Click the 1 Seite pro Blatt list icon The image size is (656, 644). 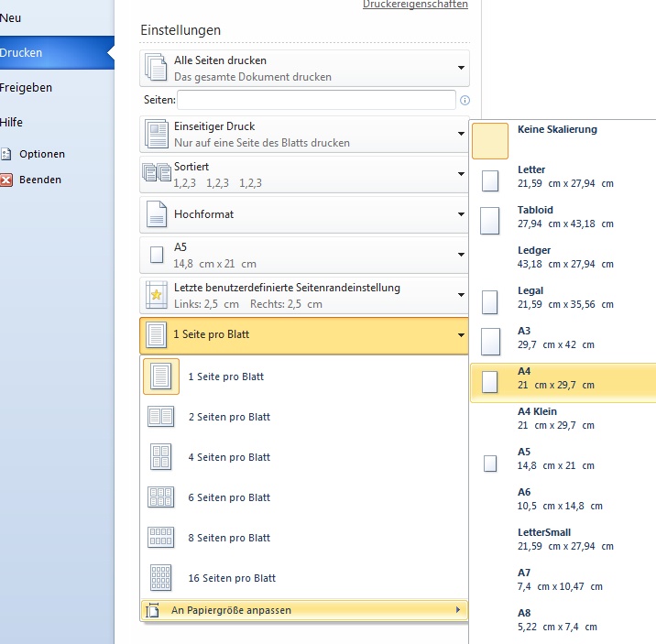[161, 377]
